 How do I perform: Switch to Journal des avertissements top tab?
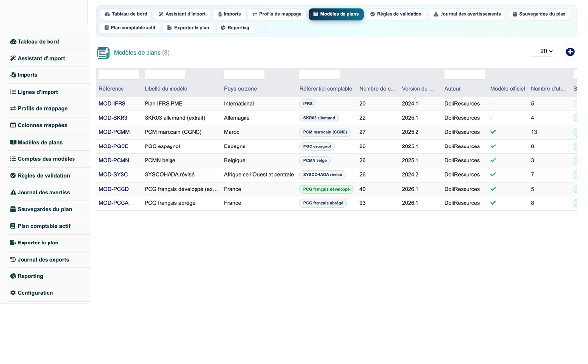pyautogui.click(x=467, y=14)
